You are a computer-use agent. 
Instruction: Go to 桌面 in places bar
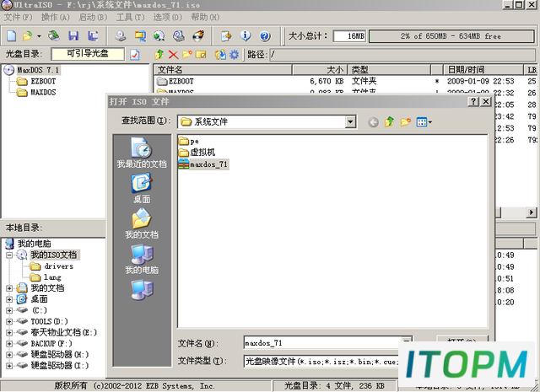click(x=142, y=189)
